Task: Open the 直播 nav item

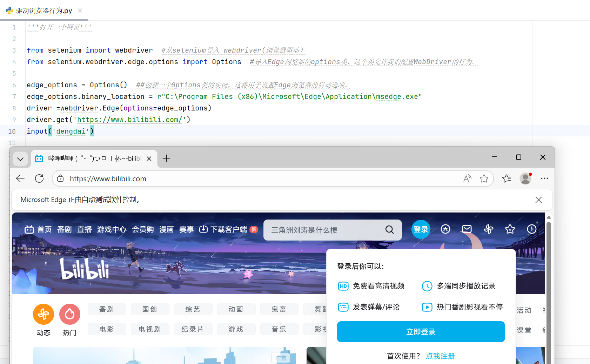Action: click(85, 229)
